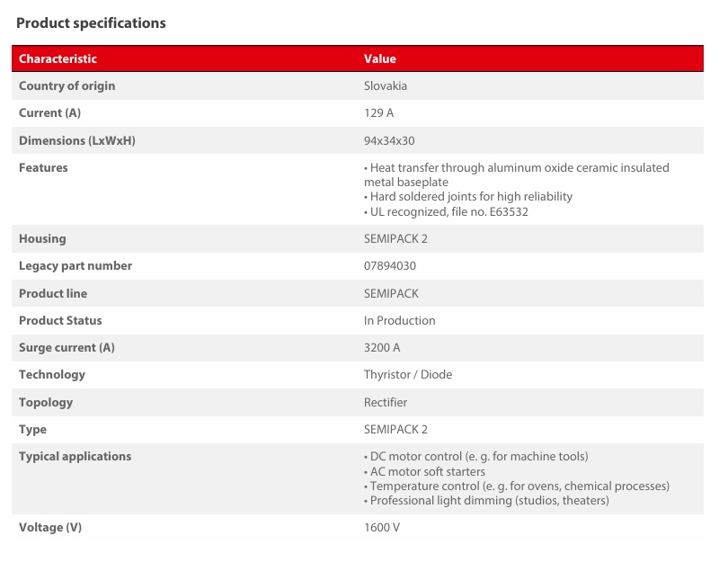Click the Hard soldered joints feature line
Screen dimensions: 728x571
pyautogui.click(x=468, y=196)
